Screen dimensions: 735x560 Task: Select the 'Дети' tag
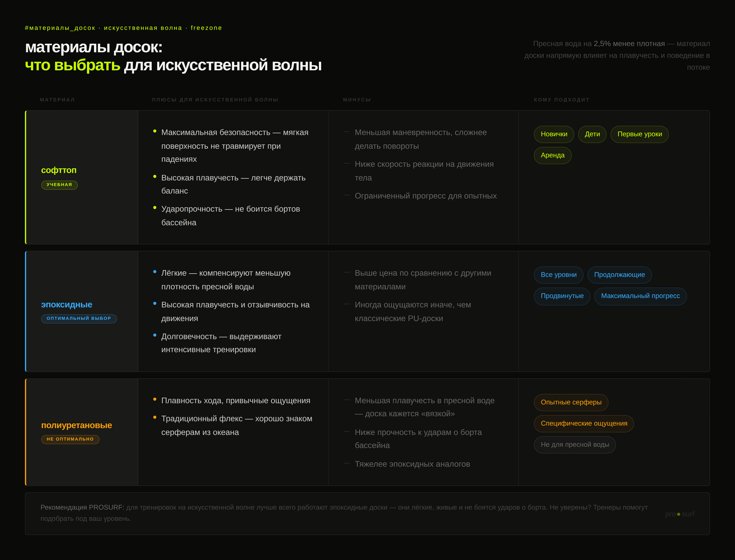[x=592, y=134]
